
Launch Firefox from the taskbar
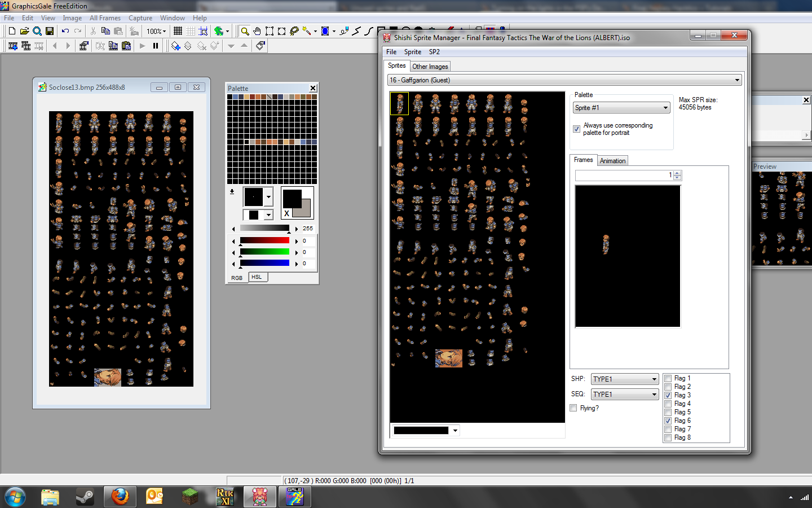120,497
